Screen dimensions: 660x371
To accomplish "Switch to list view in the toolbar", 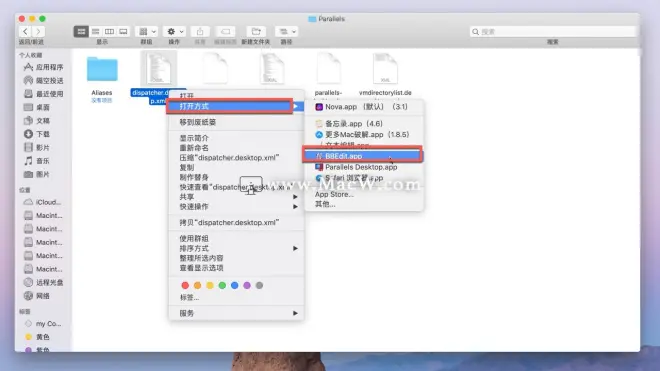I will tap(96, 32).
